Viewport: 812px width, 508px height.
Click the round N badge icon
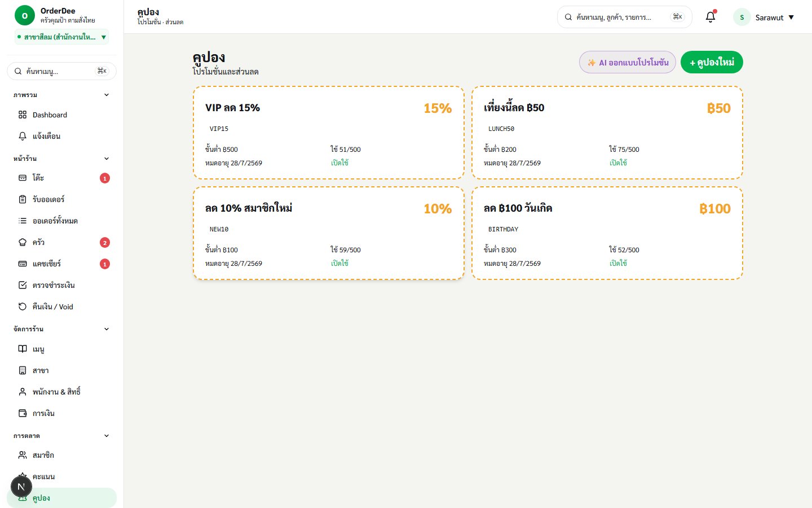tap(21, 487)
